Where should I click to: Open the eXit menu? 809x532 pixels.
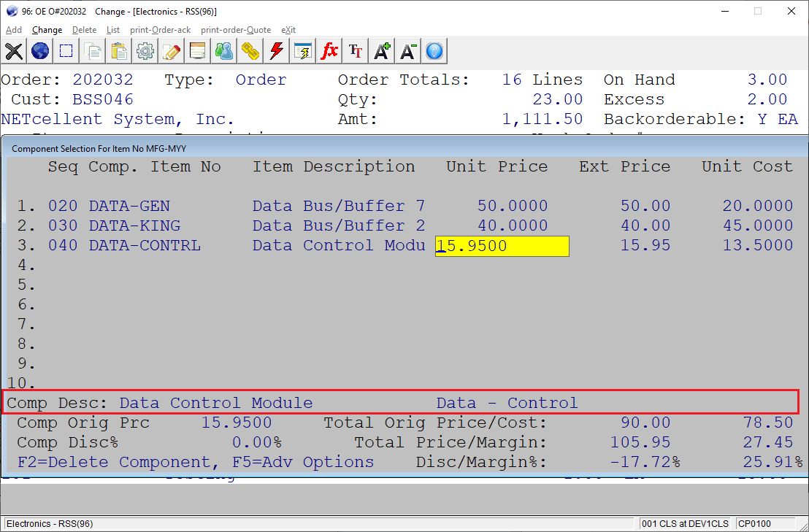pyautogui.click(x=288, y=30)
